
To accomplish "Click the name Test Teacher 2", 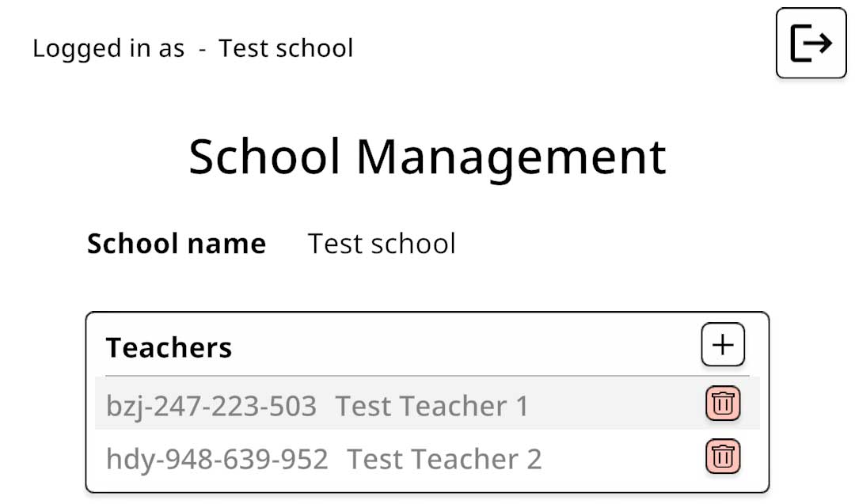I will 444,459.
